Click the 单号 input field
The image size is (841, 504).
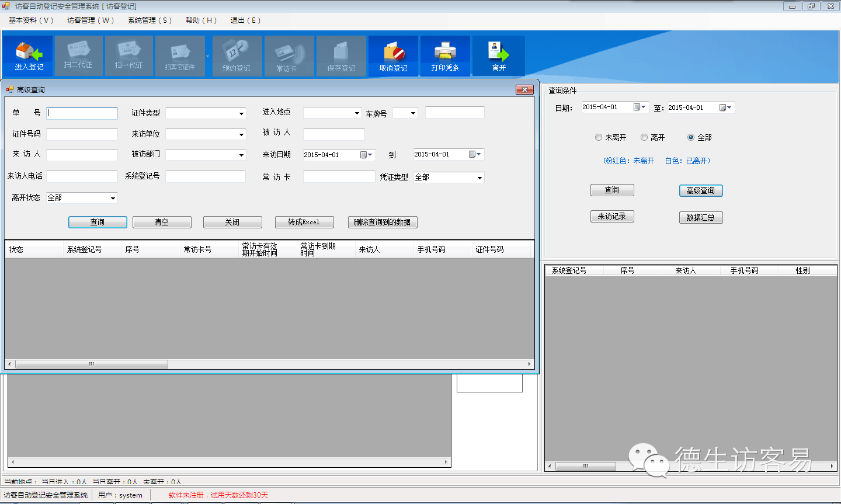(82, 113)
